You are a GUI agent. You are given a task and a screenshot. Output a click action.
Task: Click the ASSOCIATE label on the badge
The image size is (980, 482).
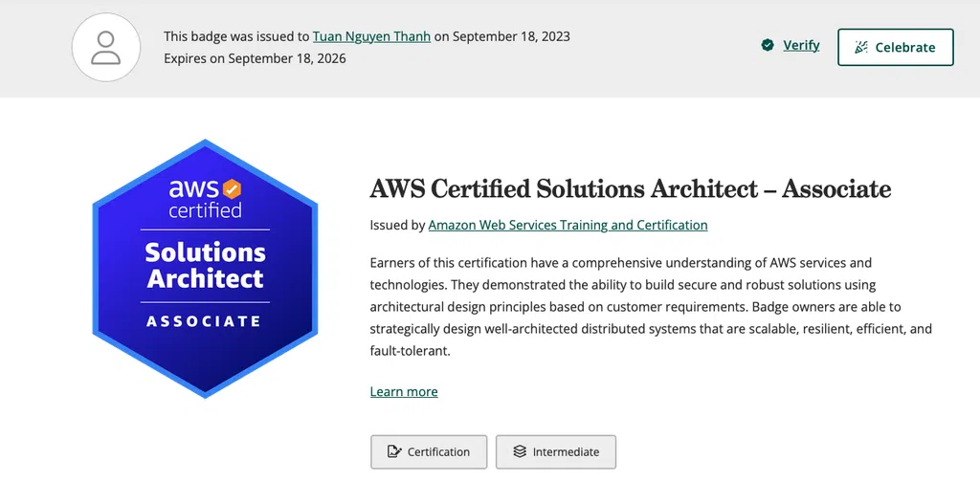(204, 321)
